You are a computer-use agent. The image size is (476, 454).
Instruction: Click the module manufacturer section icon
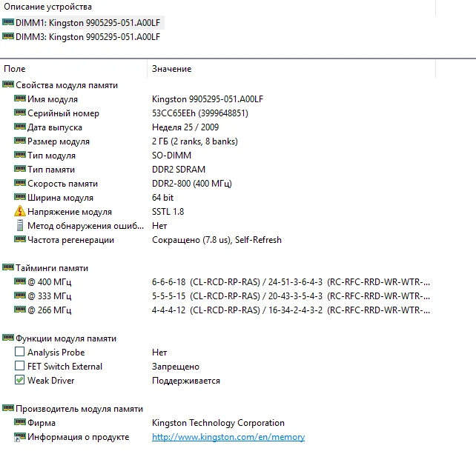point(8,408)
